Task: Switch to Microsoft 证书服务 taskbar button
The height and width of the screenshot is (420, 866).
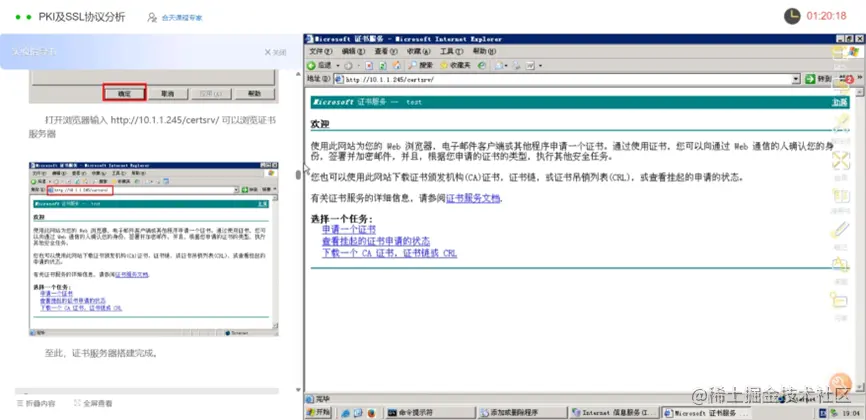Action: 706,412
